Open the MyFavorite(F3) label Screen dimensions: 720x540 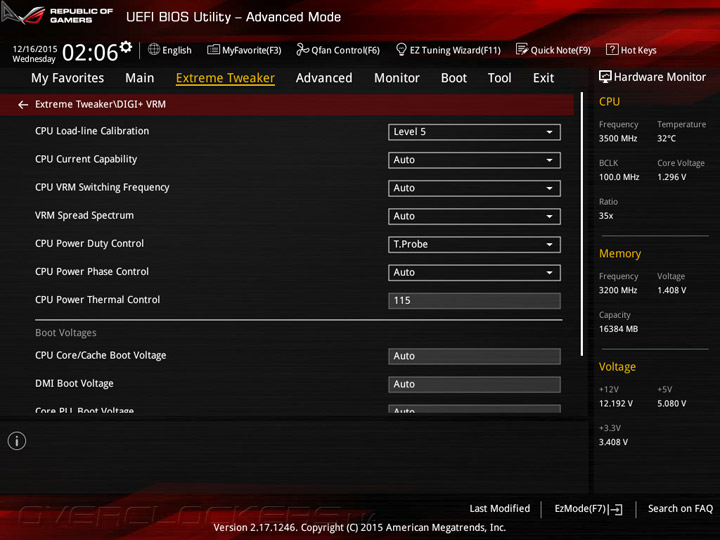pos(252,50)
